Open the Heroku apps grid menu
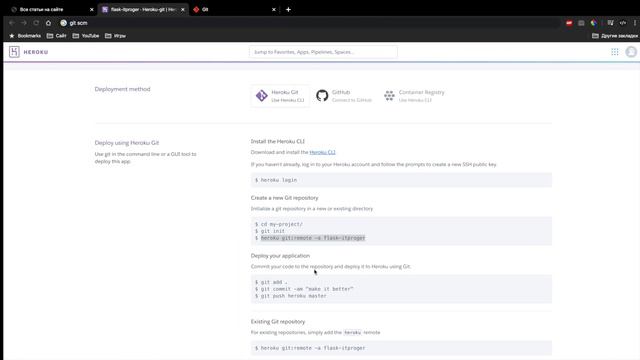Screen dimensions: 640x360 pos(615,52)
